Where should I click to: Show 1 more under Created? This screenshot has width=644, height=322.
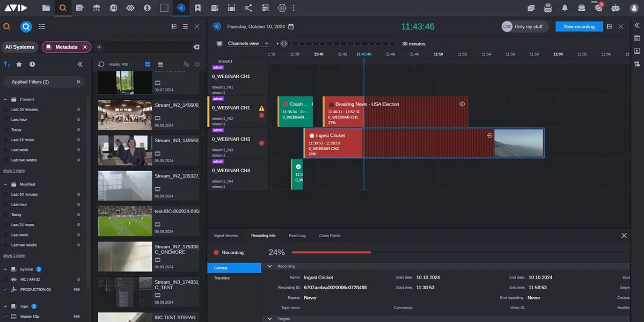14,171
